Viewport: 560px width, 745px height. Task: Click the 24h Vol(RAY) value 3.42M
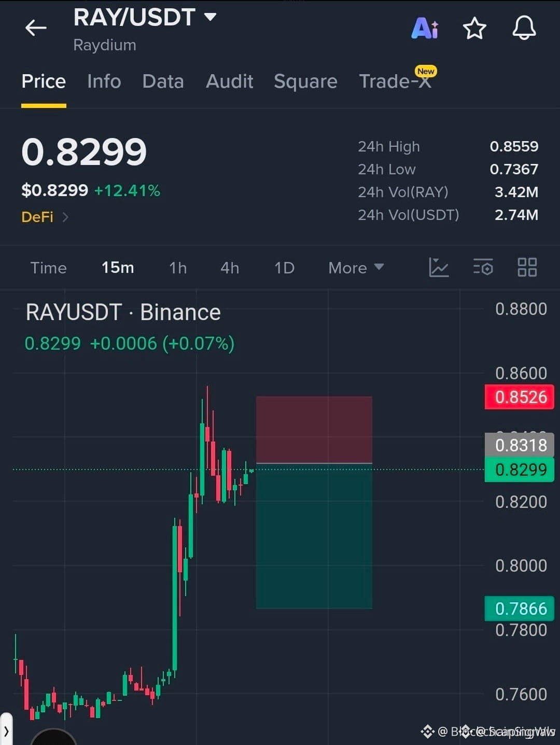tap(516, 192)
